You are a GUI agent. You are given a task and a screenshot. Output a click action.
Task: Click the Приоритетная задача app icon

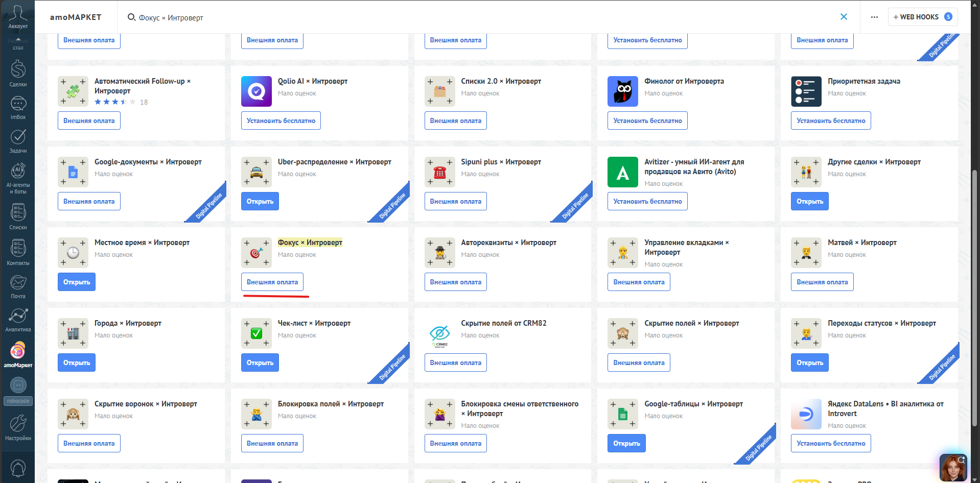(806, 91)
